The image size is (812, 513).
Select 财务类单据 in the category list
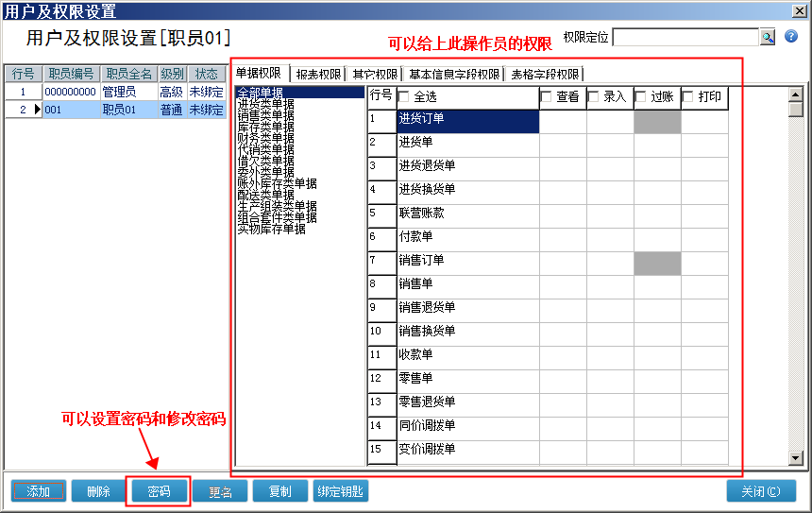tap(265, 137)
